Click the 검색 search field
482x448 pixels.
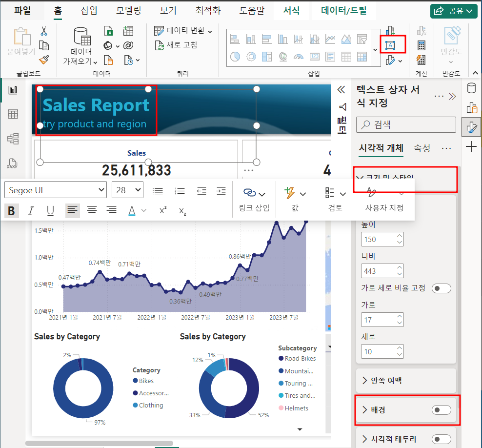coord(406,124)
